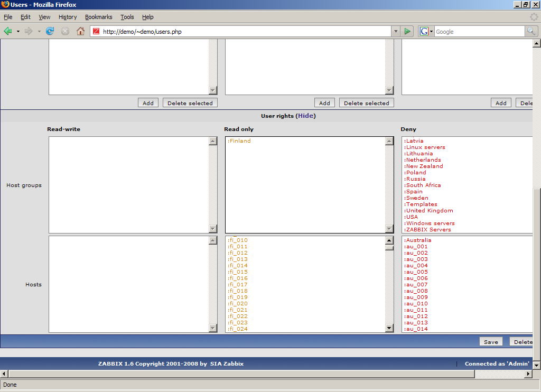Select :Linux servers in Deny list

424,147
